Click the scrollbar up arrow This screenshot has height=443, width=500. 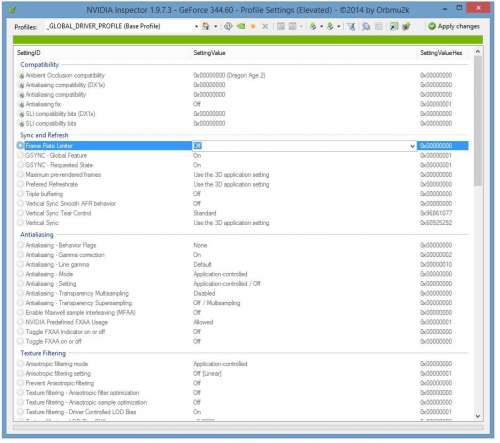[x=478, y=52]
